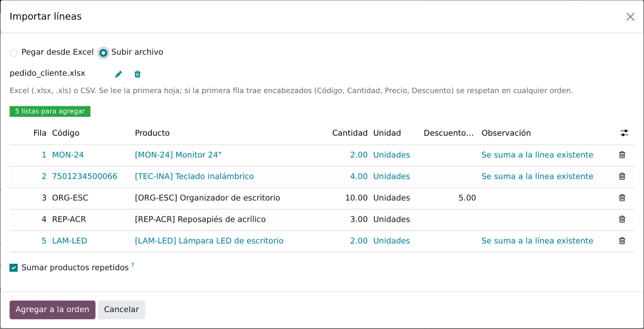Click the [MON-24] Monitor 24" product cell

178,155
